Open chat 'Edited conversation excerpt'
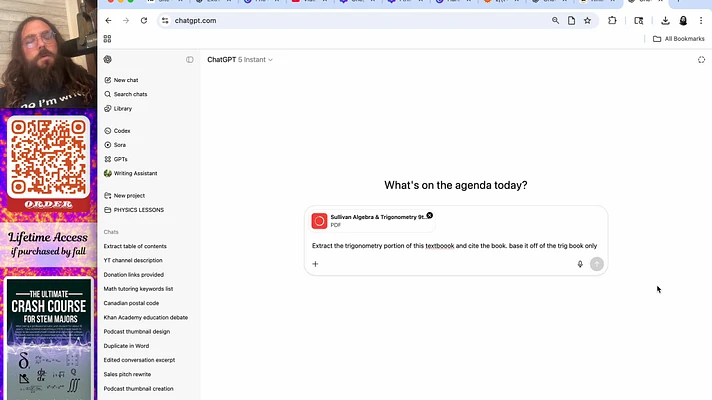 tap(139, 360)
